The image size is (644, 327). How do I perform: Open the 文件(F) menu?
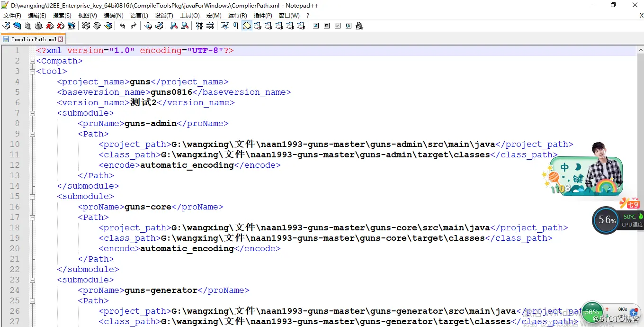pyautogui.click(x=12, y=15)
